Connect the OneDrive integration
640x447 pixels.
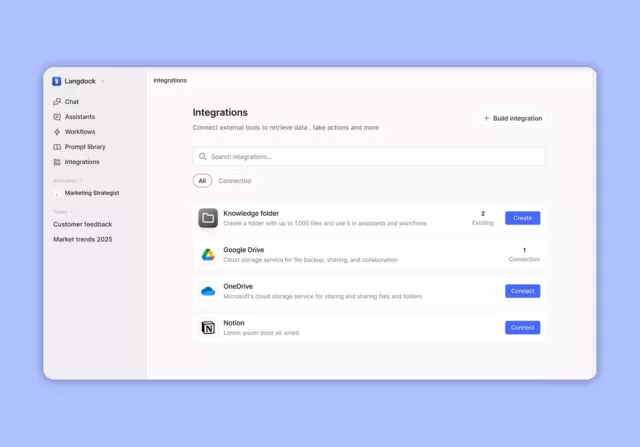[522, 291]
